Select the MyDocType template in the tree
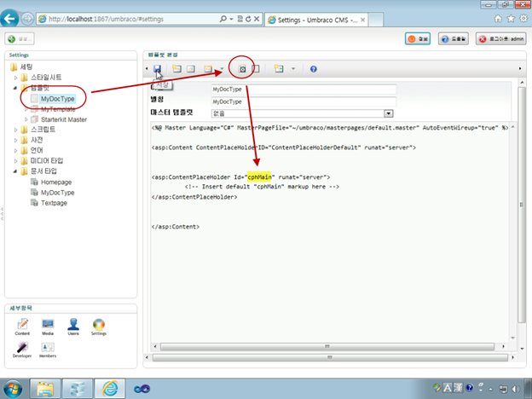Screen dimensions: 532x399 pos(57,99)
